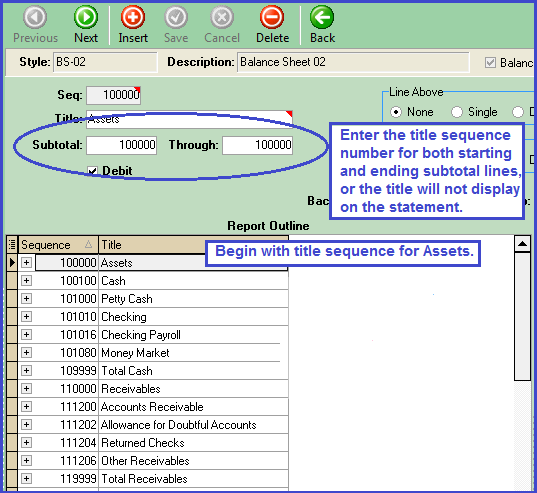Screen dimensions: 537x493
Task: Expand the 110000 Receivables row
Action: click(x=26, y=389)
